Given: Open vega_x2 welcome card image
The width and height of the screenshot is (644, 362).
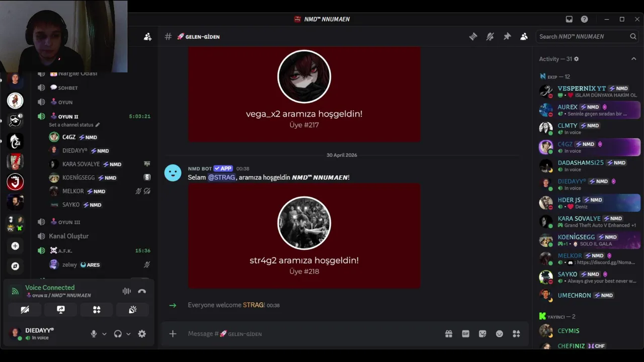Looking at the screenshot, I should pos(304,94).
